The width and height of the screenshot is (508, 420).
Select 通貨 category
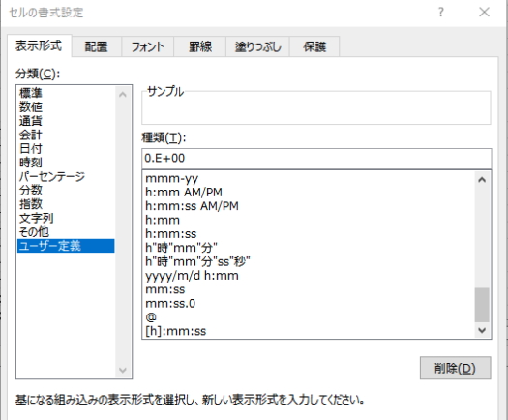pyautogui.click(x=66, y=121)
